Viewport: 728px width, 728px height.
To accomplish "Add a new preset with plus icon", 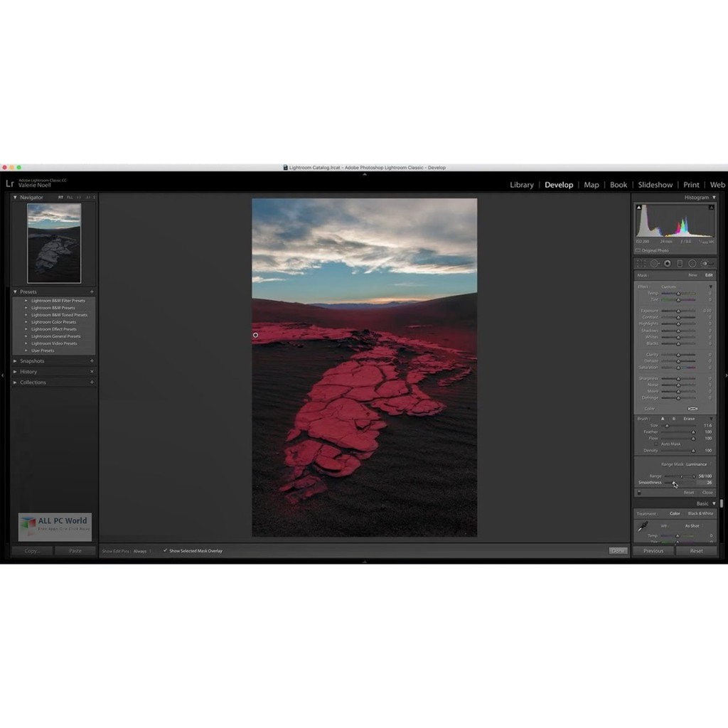I will pyautogui.click(x=92, y=291).
